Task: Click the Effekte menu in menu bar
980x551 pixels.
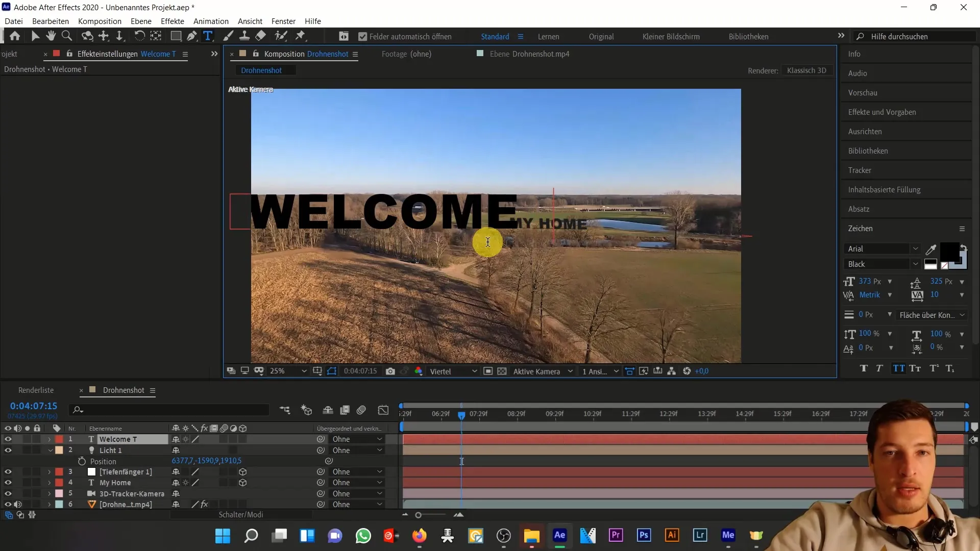Action: click(x=173, y=21)
